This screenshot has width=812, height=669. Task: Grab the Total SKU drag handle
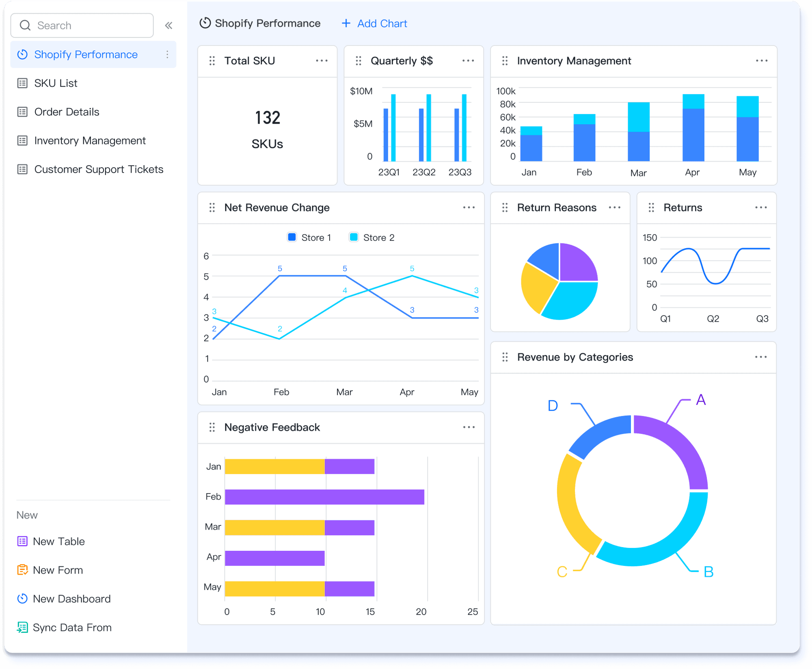point(212,61)
